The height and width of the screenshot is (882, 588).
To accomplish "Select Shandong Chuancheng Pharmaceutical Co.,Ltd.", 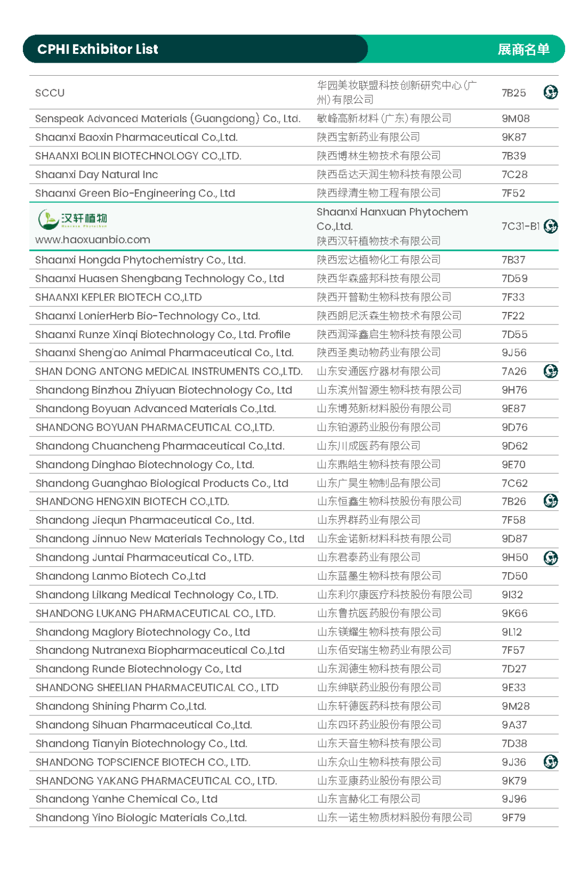I will [x=160, y=446].
